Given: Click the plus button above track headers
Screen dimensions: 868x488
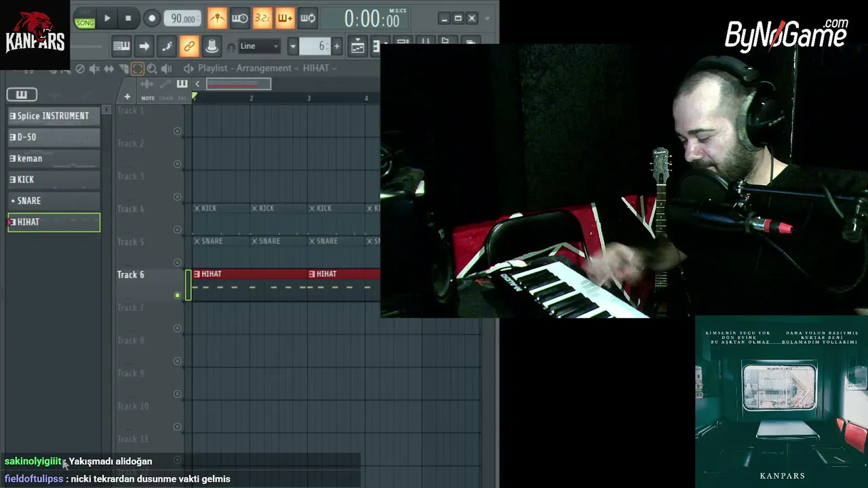Looking at the screenshot, I should [x=127, y=96].
